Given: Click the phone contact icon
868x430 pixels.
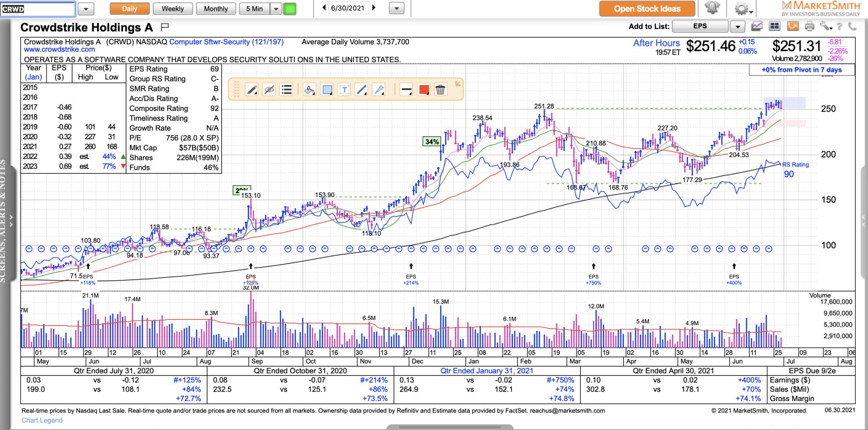Looking at the screenshot, I should pyautogui.click(x=852, y=26).
